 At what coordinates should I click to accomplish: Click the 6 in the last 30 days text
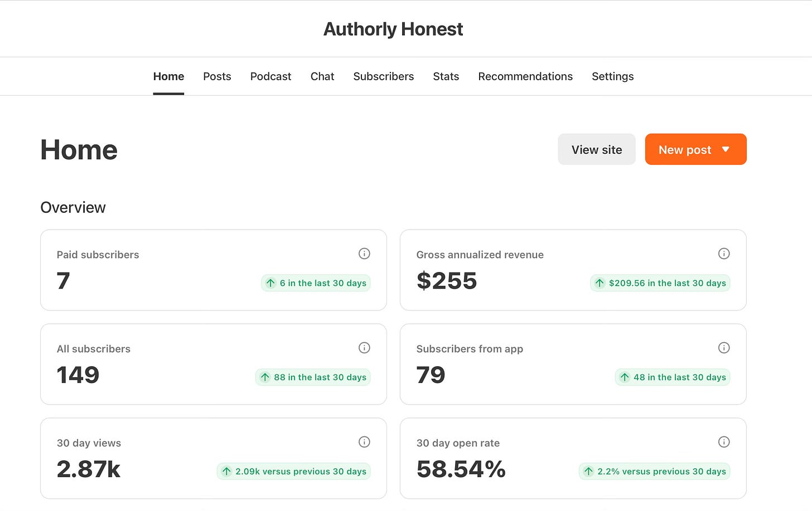pos(323,283)
